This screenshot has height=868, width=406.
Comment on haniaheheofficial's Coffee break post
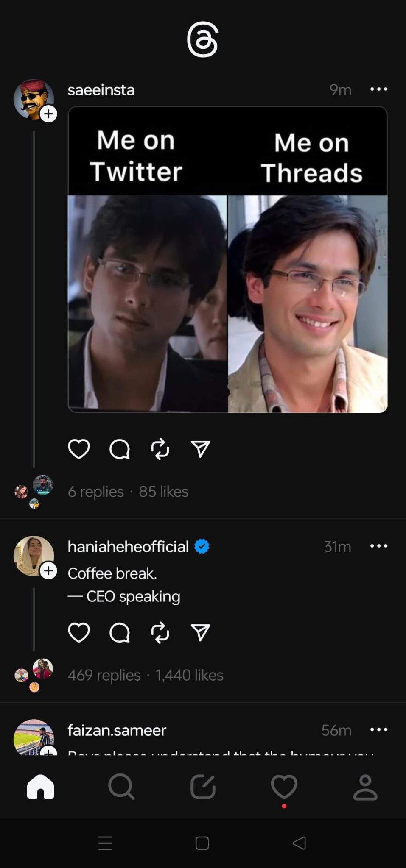click(x=119, y=633)
